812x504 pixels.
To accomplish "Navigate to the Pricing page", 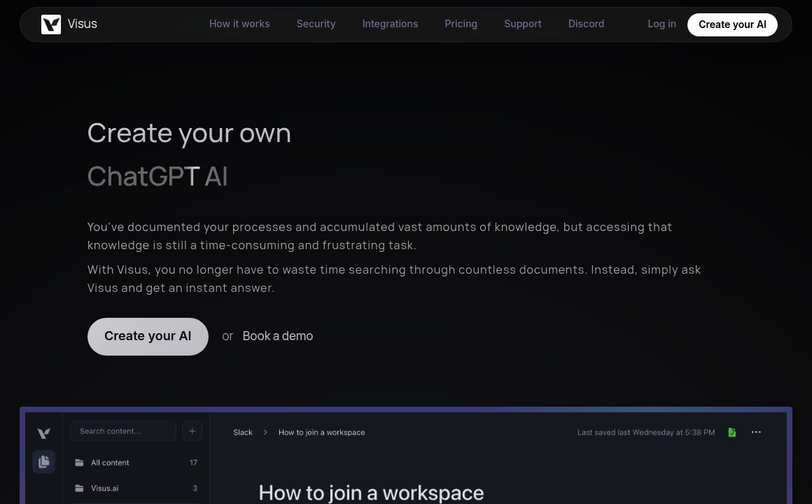I will click(461, 24).
